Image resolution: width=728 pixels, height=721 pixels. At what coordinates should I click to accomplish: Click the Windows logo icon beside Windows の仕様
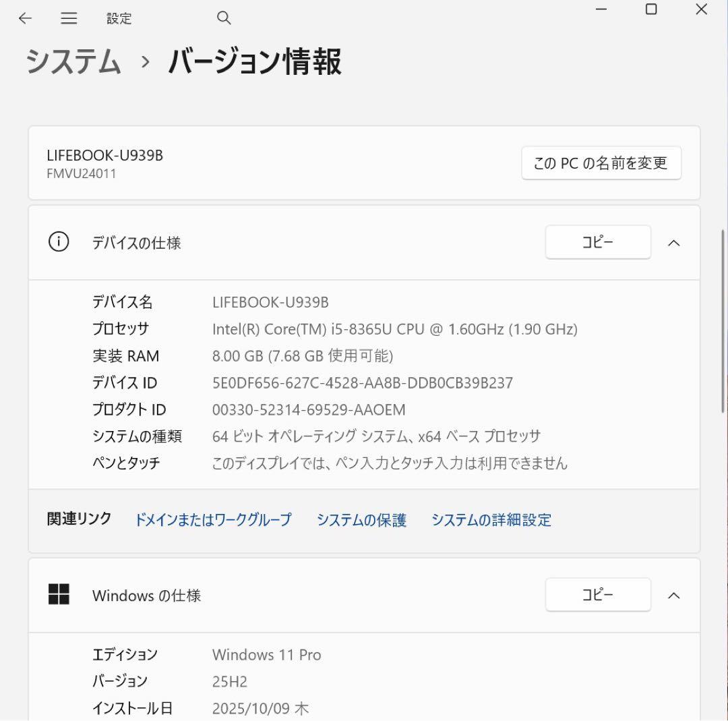(59, 595)
